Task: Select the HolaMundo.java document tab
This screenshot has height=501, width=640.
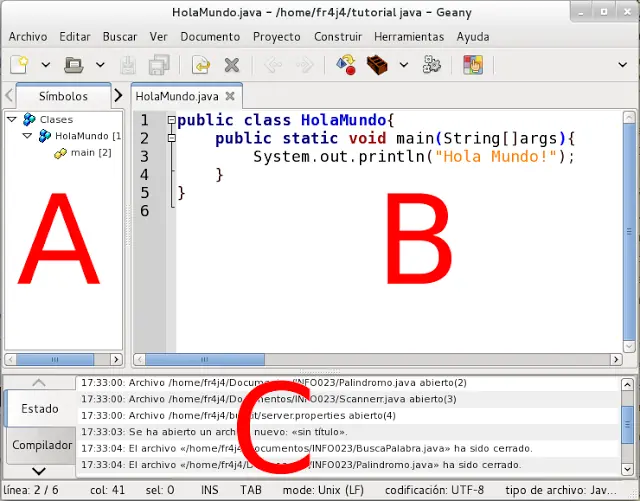Action: (x=177, y=97)
